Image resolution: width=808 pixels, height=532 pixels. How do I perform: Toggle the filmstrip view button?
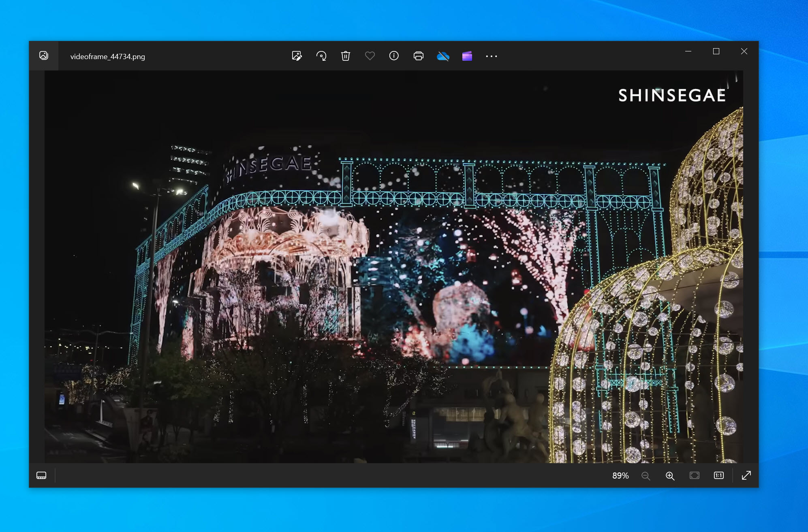(41, 475)
